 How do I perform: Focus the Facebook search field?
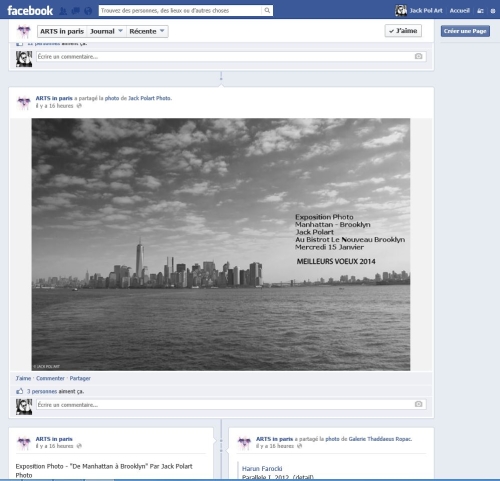click(x=180, y=10)
